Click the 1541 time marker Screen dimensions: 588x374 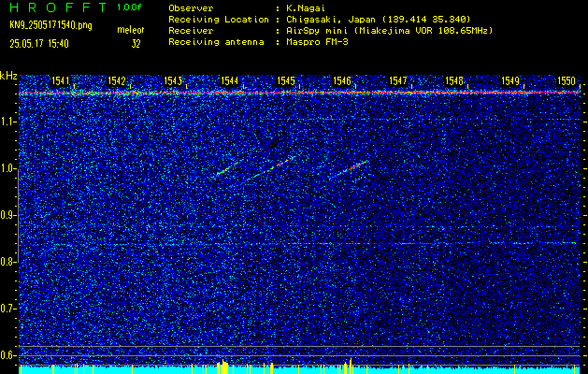coord(61,80)
